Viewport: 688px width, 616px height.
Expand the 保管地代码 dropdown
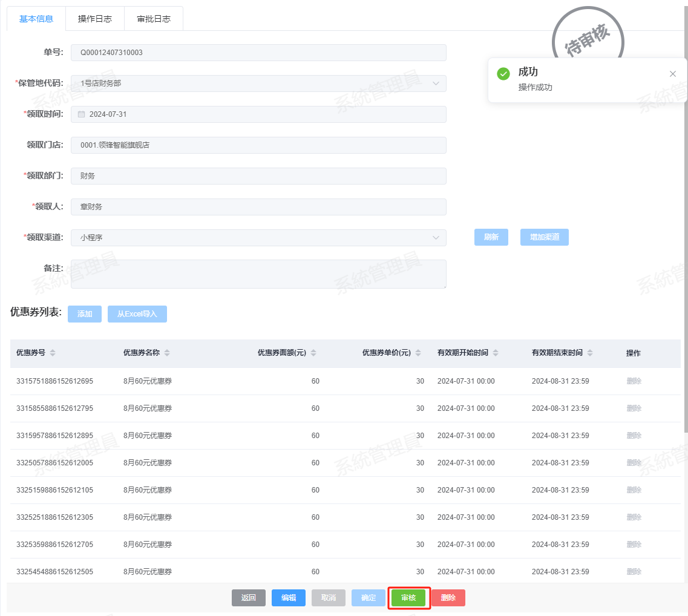436,84
